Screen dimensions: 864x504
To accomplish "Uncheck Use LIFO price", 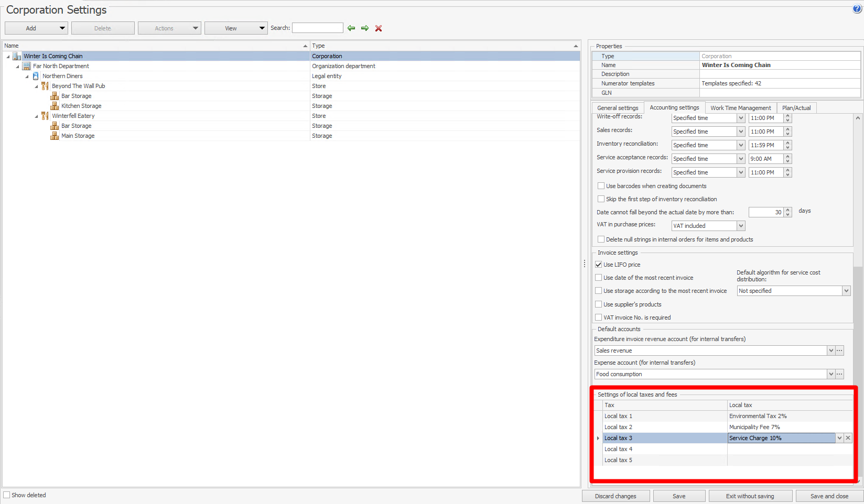I will (599, 265).
